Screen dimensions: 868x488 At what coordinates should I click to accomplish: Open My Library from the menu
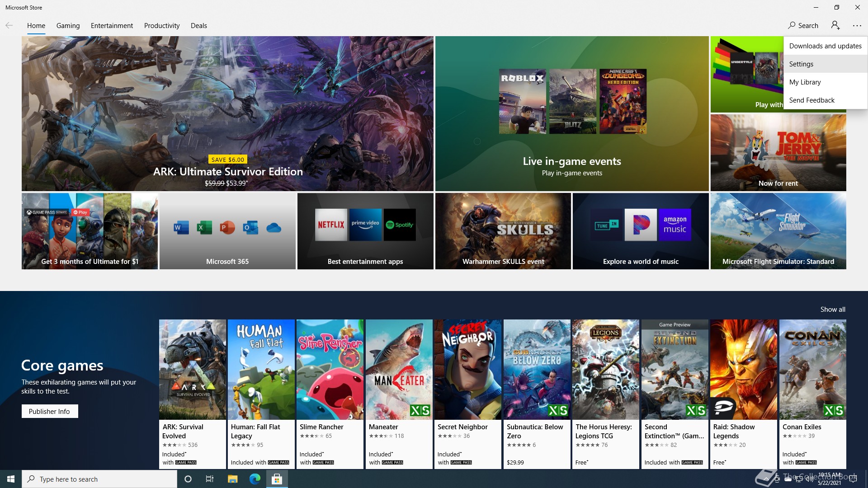click(826, 82)
